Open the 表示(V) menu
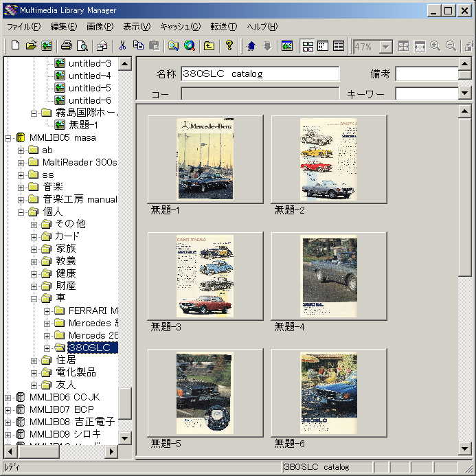 (137, 27)
